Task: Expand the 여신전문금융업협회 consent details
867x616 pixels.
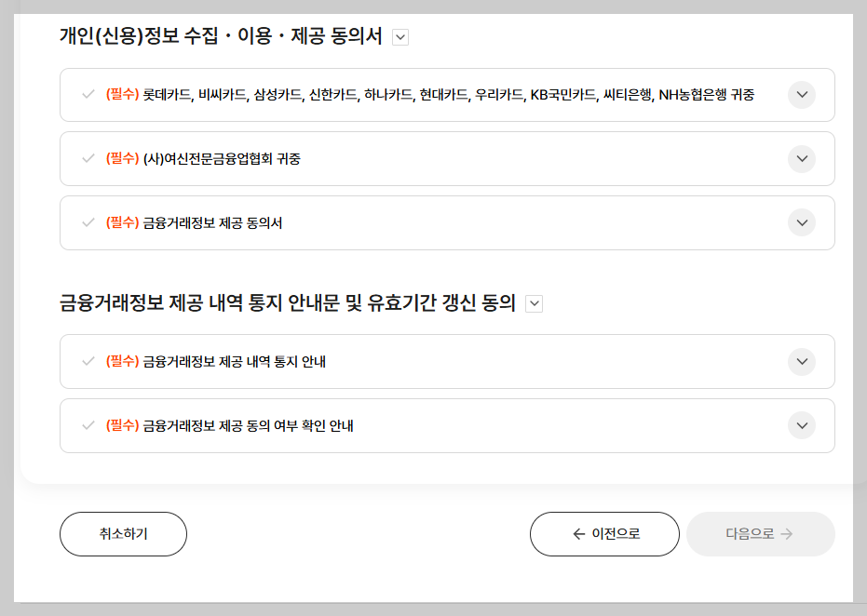Action: (801, 158)
